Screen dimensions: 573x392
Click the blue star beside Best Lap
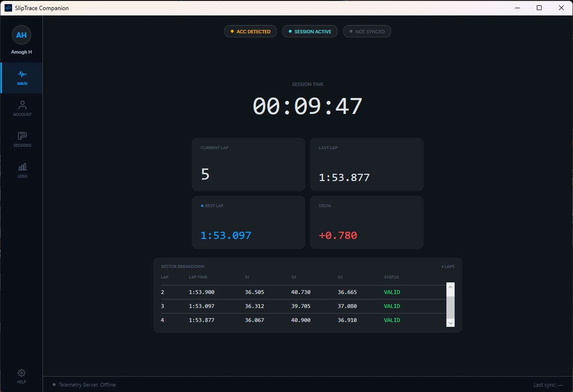[x=202, y=206]
